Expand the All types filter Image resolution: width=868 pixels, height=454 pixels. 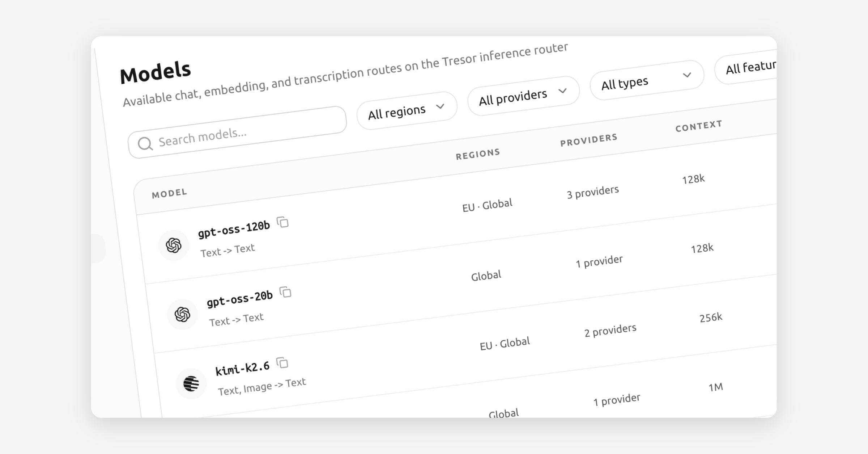647,80
